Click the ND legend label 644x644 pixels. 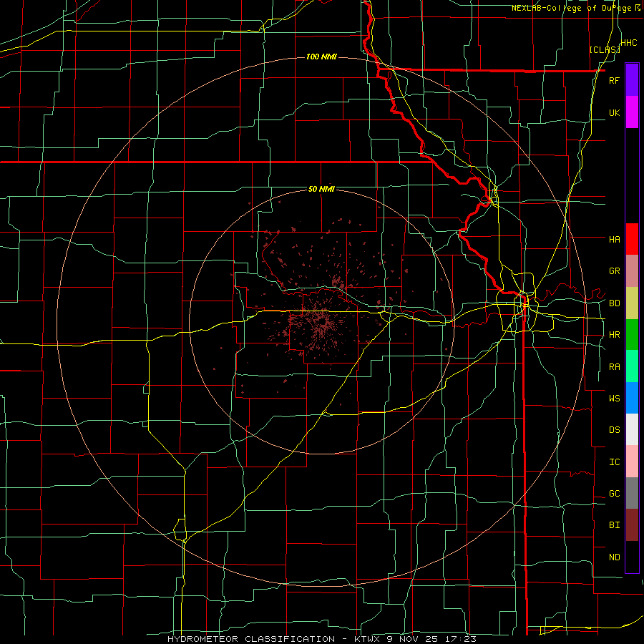coord(614,557)
